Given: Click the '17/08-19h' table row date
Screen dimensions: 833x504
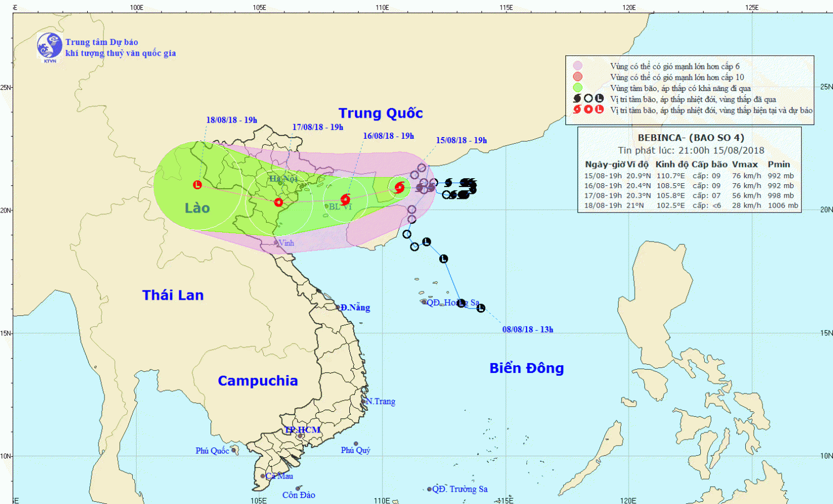Looking at the screenshot, I should (603, 195).
